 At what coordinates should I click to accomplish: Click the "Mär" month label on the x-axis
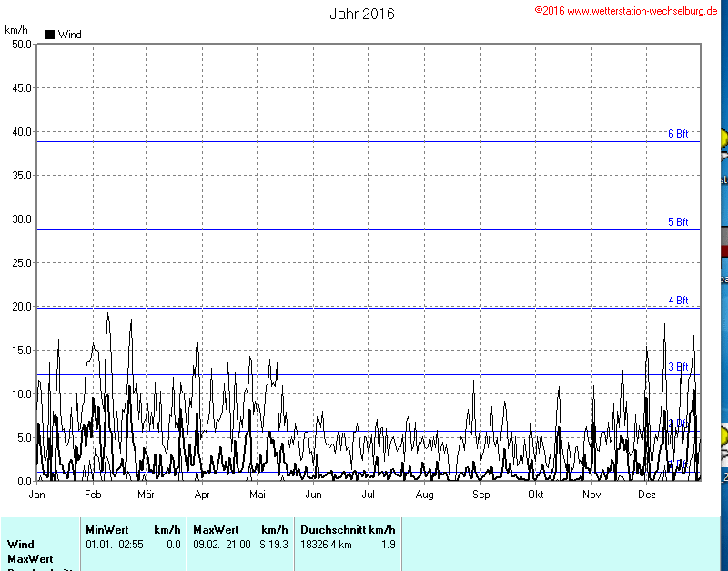coord(146,495)
